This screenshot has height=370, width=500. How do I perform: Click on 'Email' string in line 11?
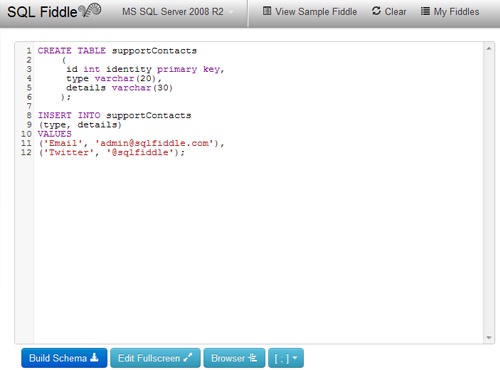coord(63,143)
